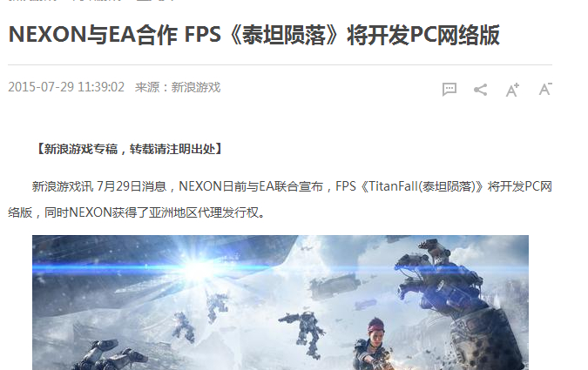Click the 2015-07-29 11:39:02 timestamp

(66, 87)
